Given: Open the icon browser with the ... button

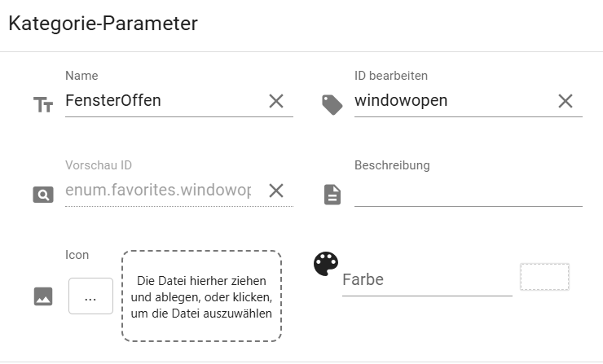Looking at the screenshot, I should point(90,296).
